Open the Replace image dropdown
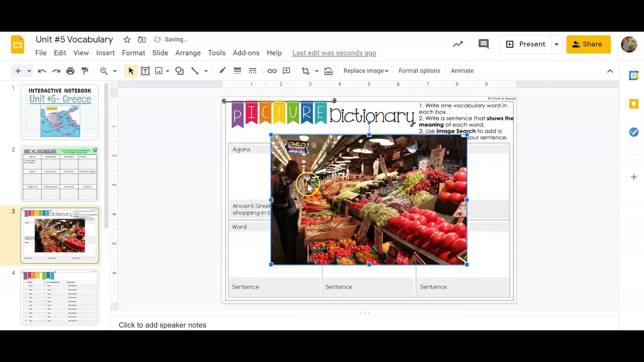This screenshot has width=644, height=362. [x=366, y=71]
